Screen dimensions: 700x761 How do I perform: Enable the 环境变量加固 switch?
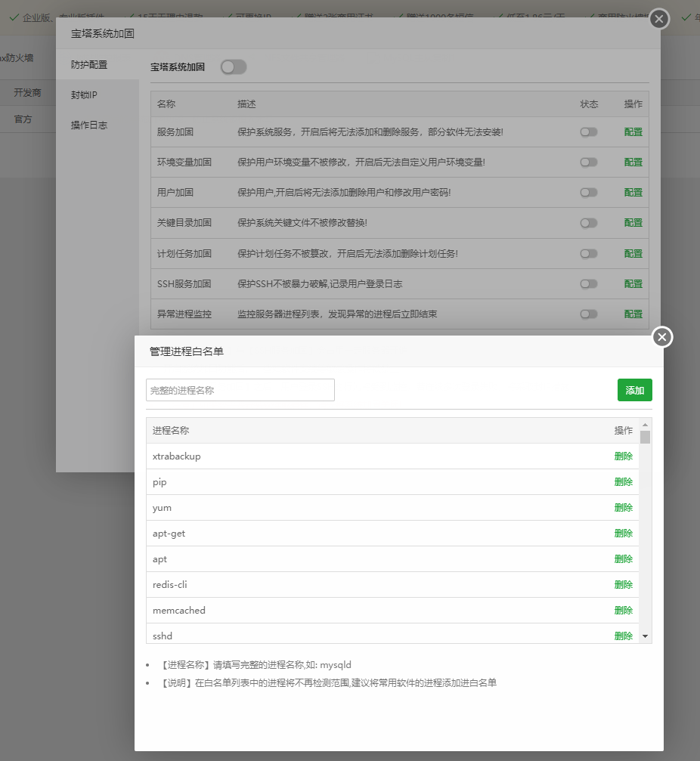tap(588, 162)
